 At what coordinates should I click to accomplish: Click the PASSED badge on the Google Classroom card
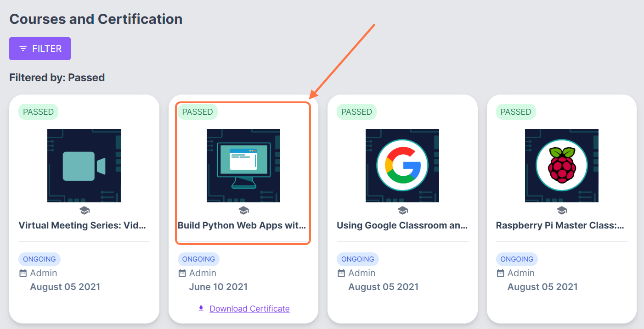tap(356, 112)
